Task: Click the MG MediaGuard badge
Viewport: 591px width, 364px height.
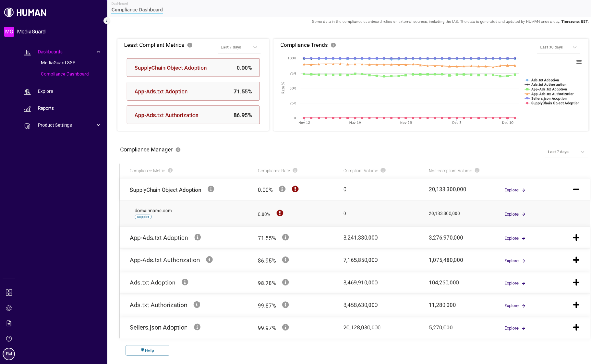Action: [x=9, y=32]
